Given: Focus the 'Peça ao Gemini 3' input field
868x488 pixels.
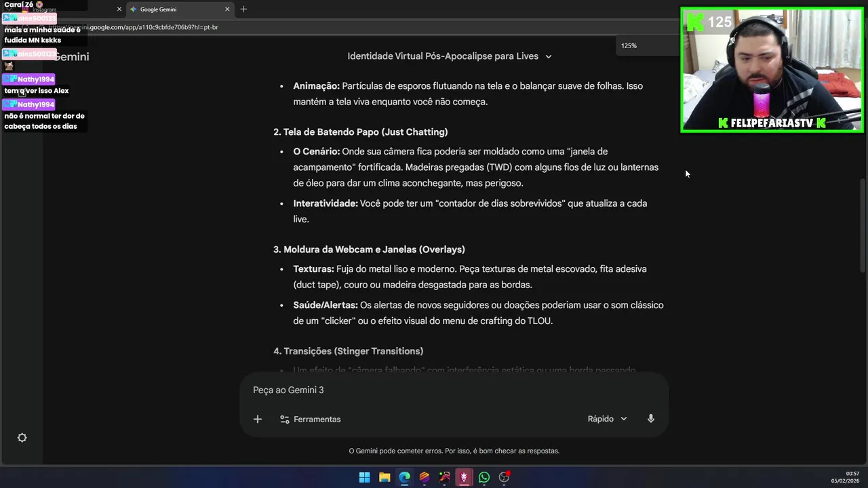Looking at the screenshot, I should [453, 390].
